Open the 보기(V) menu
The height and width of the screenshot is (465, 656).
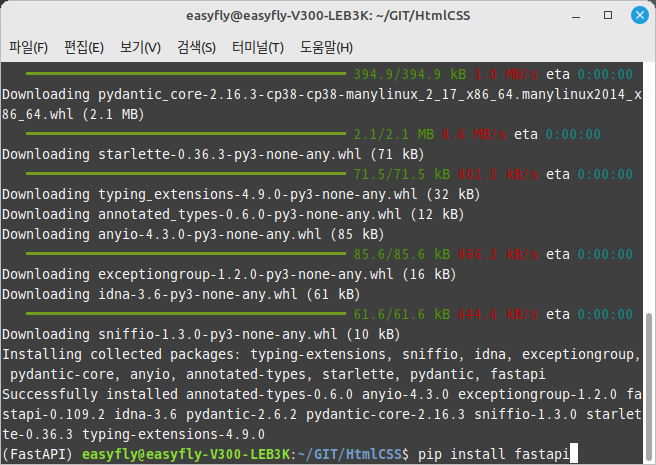point(140,47)
